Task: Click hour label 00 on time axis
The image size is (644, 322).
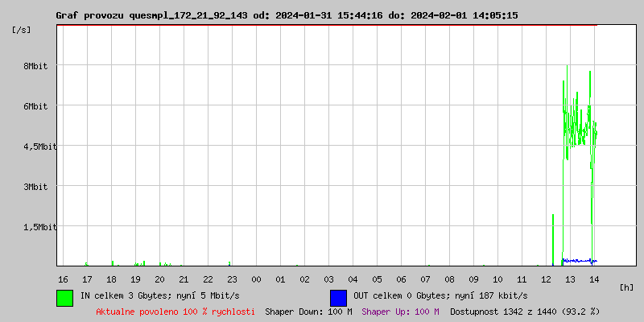Action: [256, 279]
